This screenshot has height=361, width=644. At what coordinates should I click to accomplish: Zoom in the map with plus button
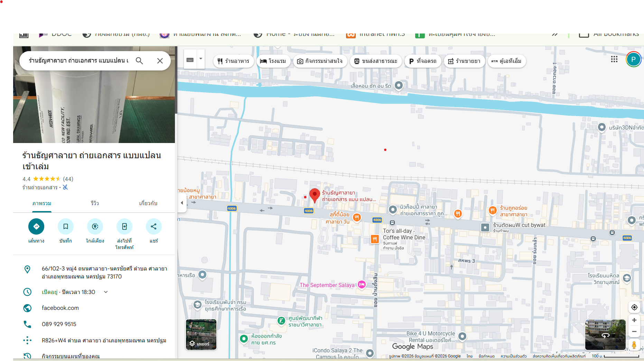tap(634, 320)
